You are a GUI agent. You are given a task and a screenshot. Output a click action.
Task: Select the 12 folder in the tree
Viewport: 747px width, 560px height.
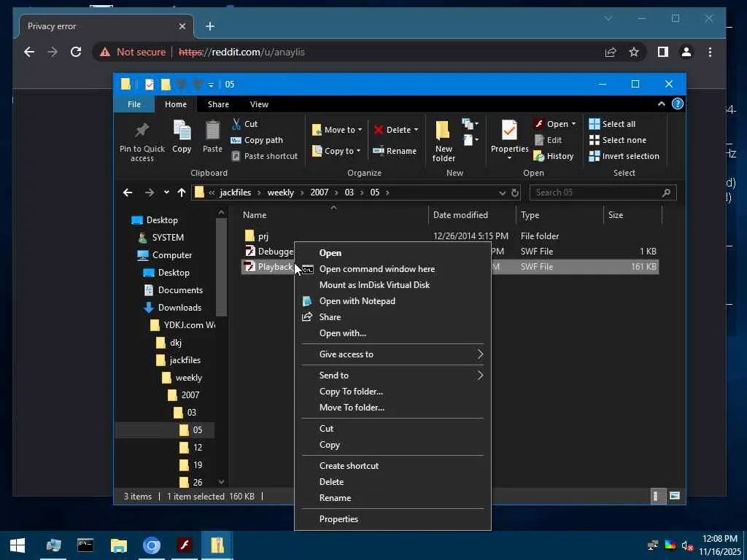point(197,448)
